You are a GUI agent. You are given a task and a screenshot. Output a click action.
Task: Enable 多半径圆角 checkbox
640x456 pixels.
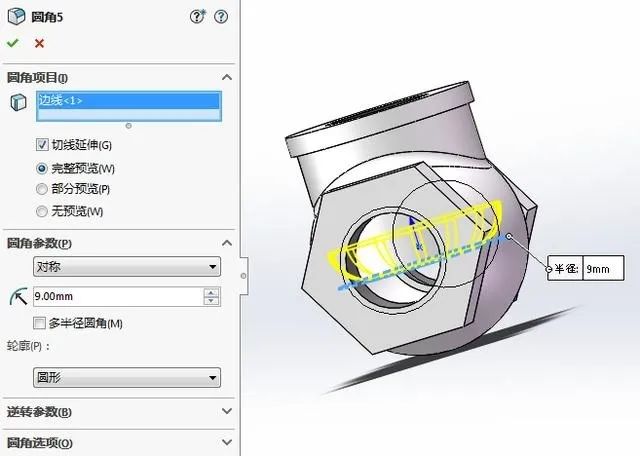(39, 323)
